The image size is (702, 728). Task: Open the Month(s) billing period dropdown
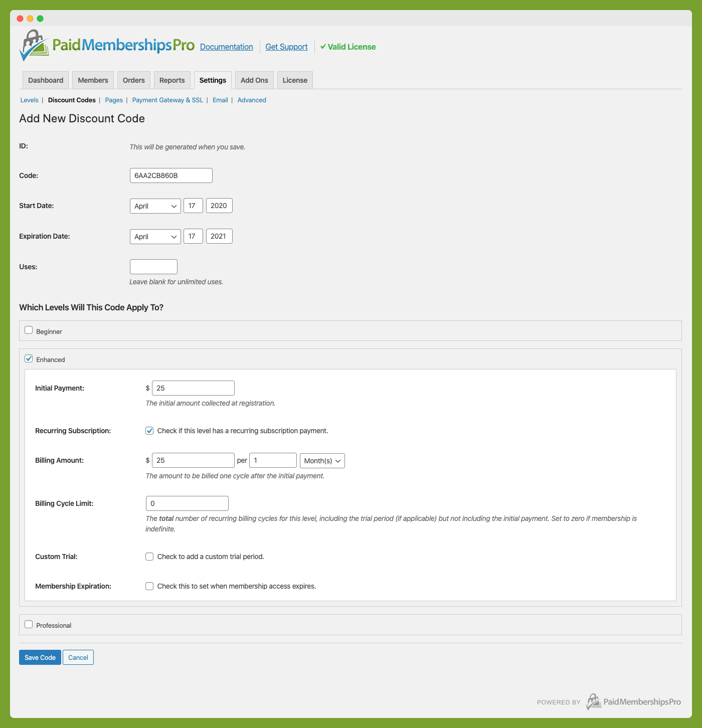coord(322,461)
